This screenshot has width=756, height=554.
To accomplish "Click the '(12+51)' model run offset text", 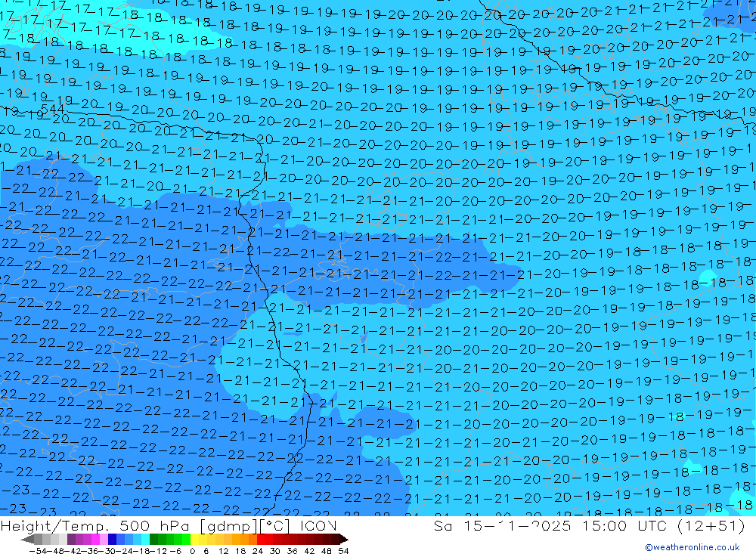I will coord(711,526).
